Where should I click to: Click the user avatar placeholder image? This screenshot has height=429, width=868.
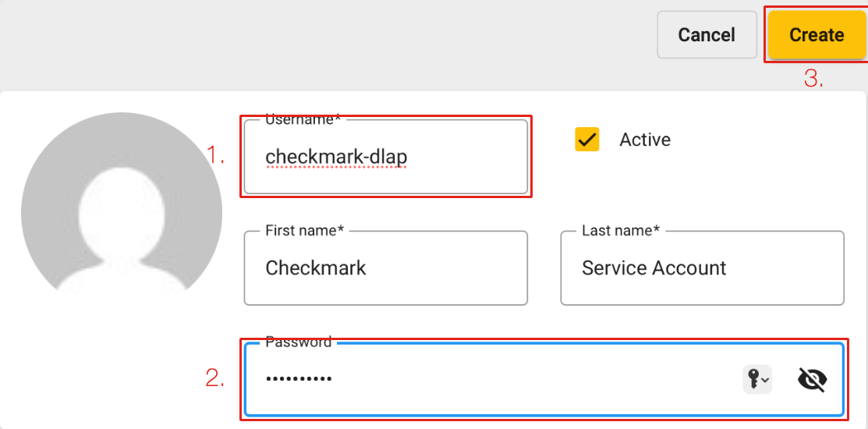click(122, 203)
